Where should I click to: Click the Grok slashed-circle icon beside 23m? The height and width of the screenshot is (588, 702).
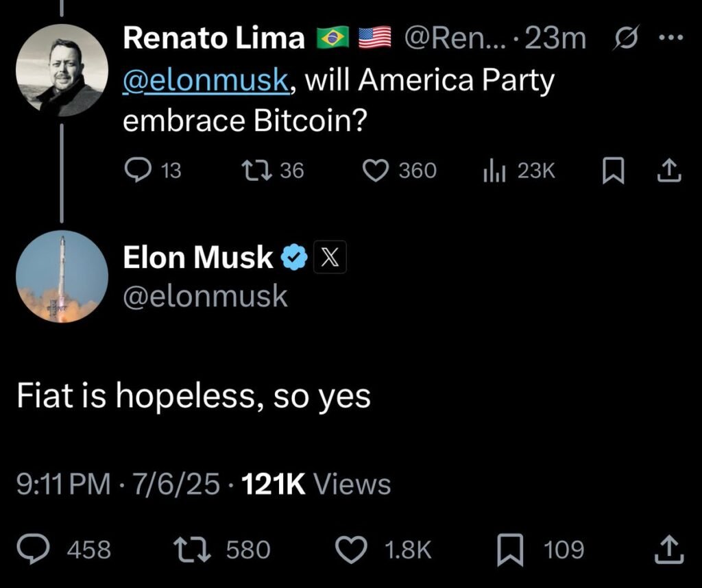pyautogui.click(x=627, y=38)
